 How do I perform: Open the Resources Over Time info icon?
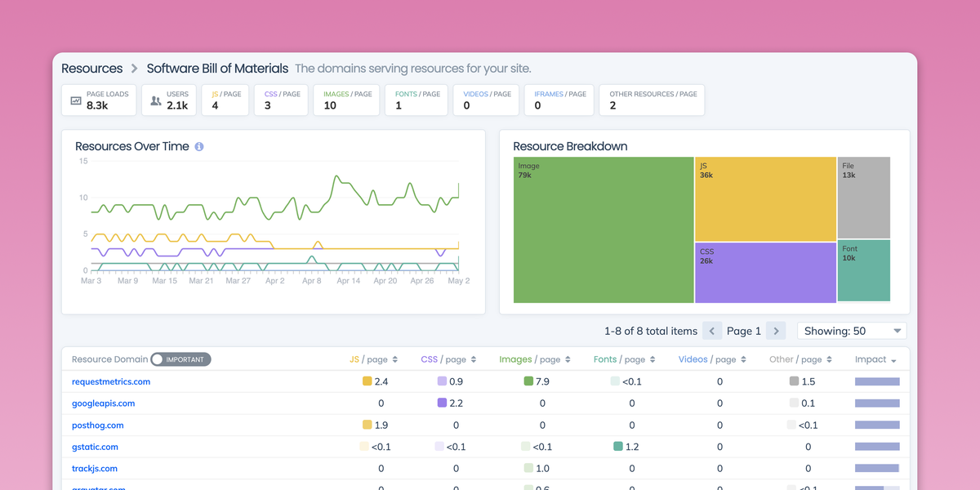click(199, 147)
